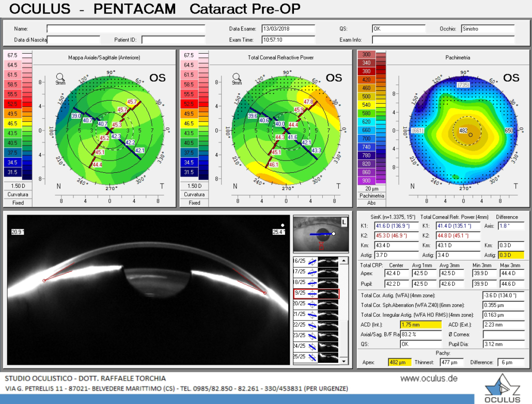Click the orientation icon in row 16/25
The image size is (532, 404).
pyautogui.click(x=312, y=261)
